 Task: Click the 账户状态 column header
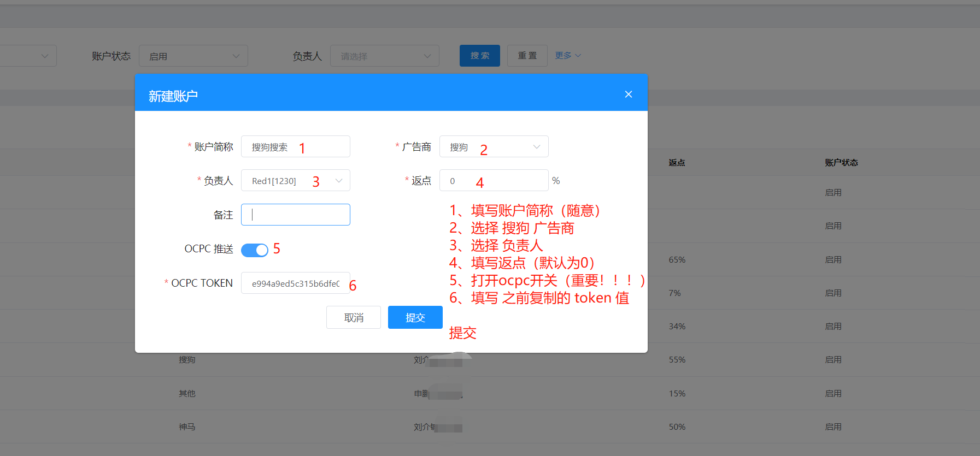(x=841, y=163)
